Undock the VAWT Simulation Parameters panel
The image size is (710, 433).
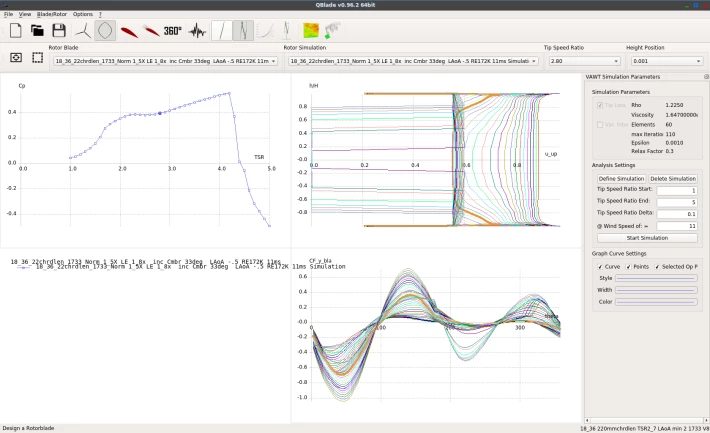706,77
